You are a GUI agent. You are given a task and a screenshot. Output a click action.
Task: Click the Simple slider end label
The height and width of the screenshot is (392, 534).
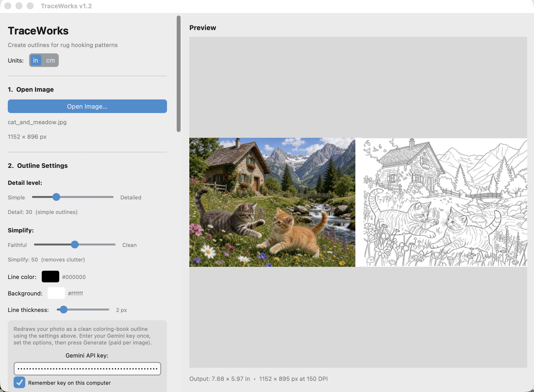tap(16, 197)
